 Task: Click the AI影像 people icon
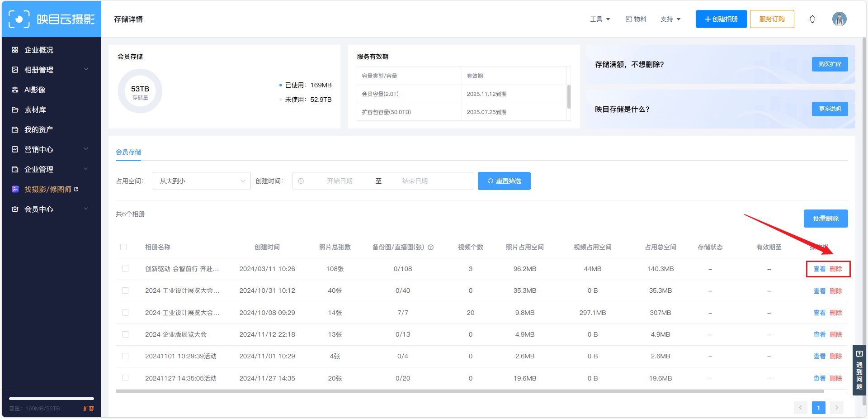(15, 90)
